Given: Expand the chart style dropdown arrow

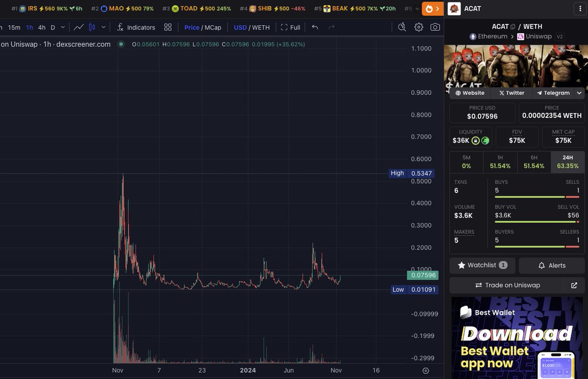Looking at the screenshot, I should [x=103, y=27].
